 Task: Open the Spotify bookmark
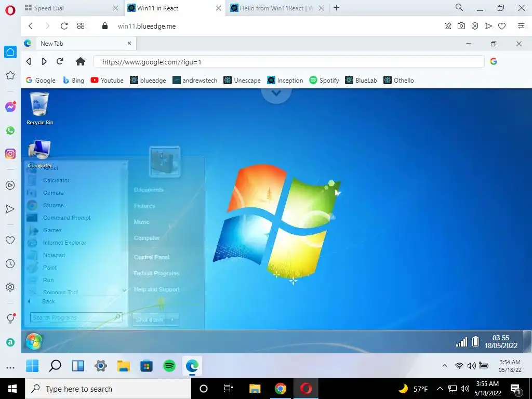pyautogui.click(x=324, y=81)
